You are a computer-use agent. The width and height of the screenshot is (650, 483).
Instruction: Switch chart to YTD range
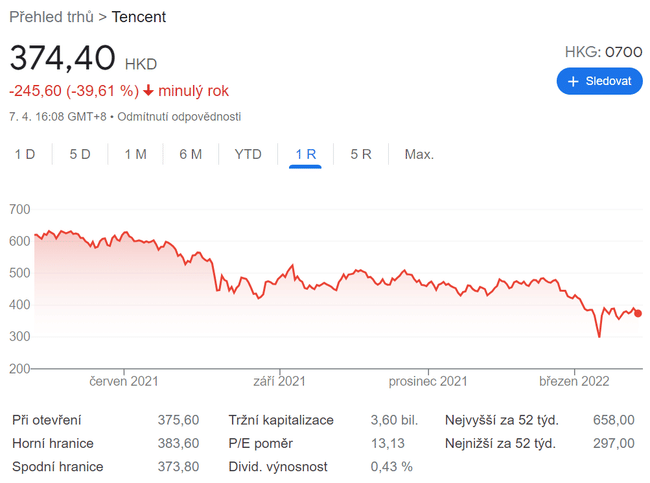point(248,154)
